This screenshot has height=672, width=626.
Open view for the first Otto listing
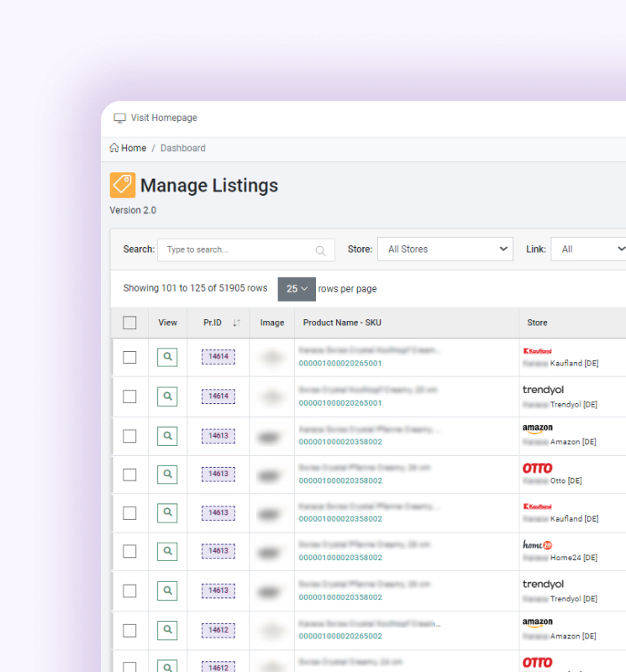(x=167, y=475)
